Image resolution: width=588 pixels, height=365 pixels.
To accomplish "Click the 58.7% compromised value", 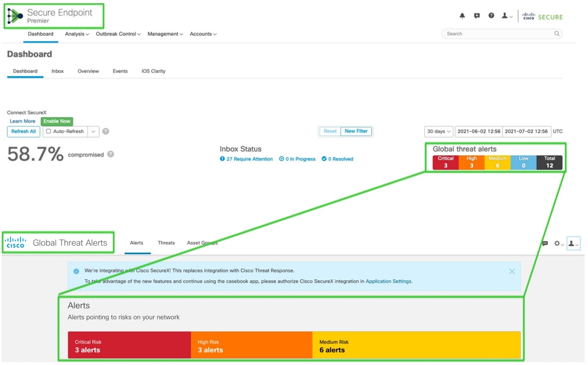I will point(35,154).
